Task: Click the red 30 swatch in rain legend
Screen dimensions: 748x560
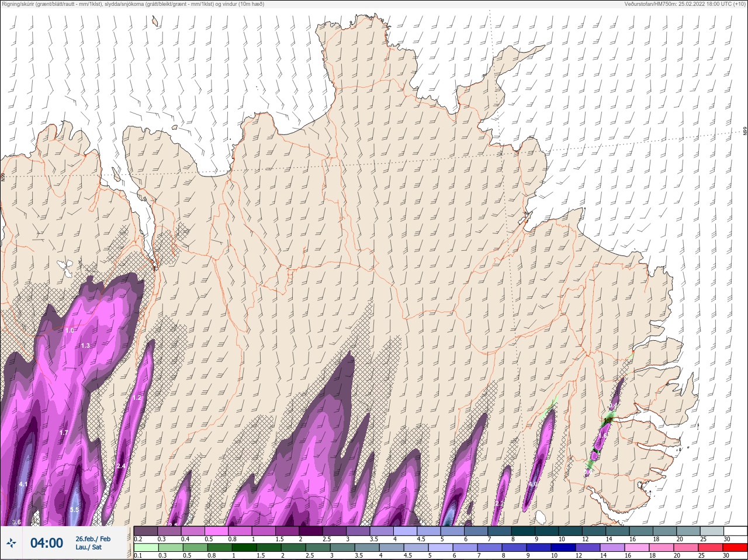Action: [x=735, y=548]
